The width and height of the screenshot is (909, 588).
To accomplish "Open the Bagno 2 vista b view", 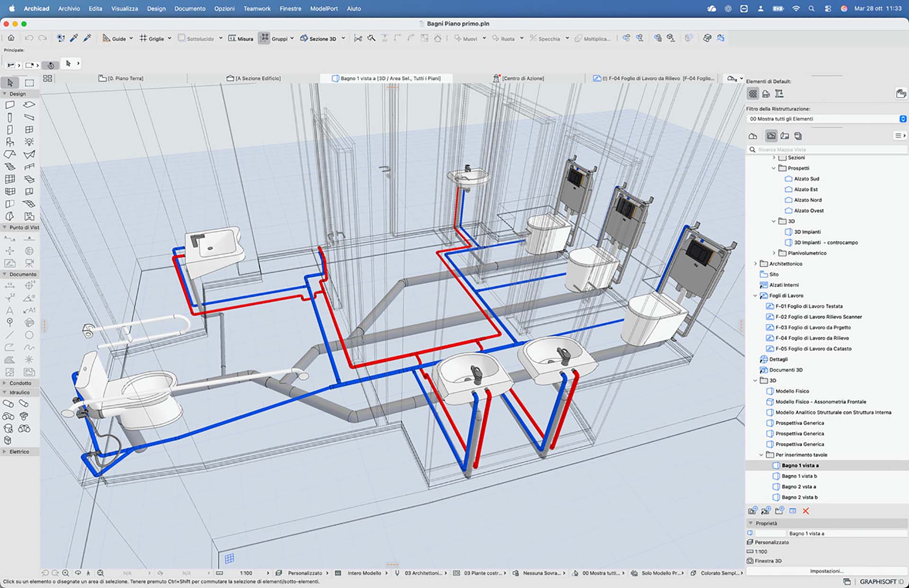I will (x=799, y=497).
